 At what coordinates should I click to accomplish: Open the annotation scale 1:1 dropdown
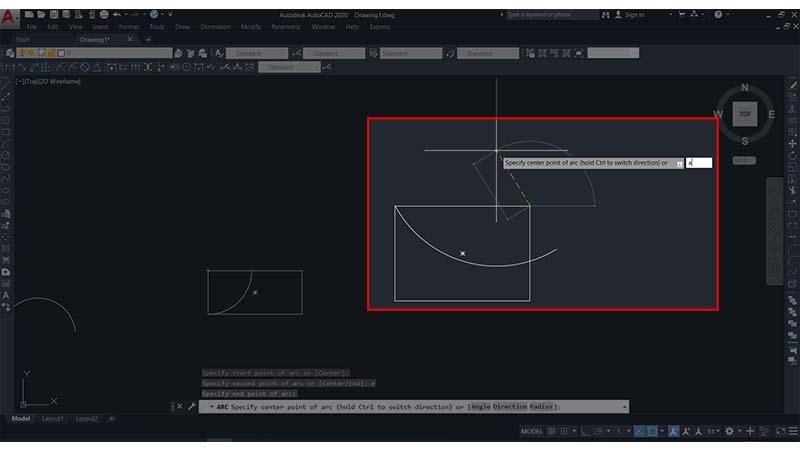click(712, 431)
